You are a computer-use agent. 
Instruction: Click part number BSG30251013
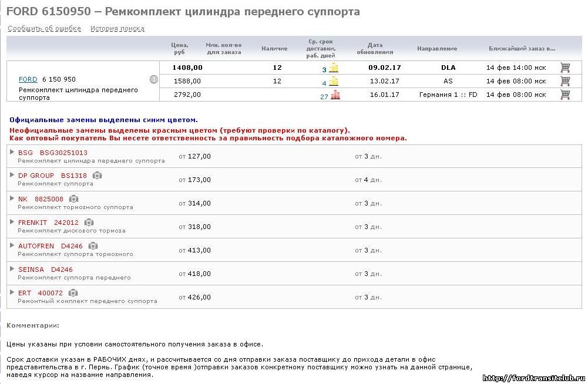pos(63,153)
